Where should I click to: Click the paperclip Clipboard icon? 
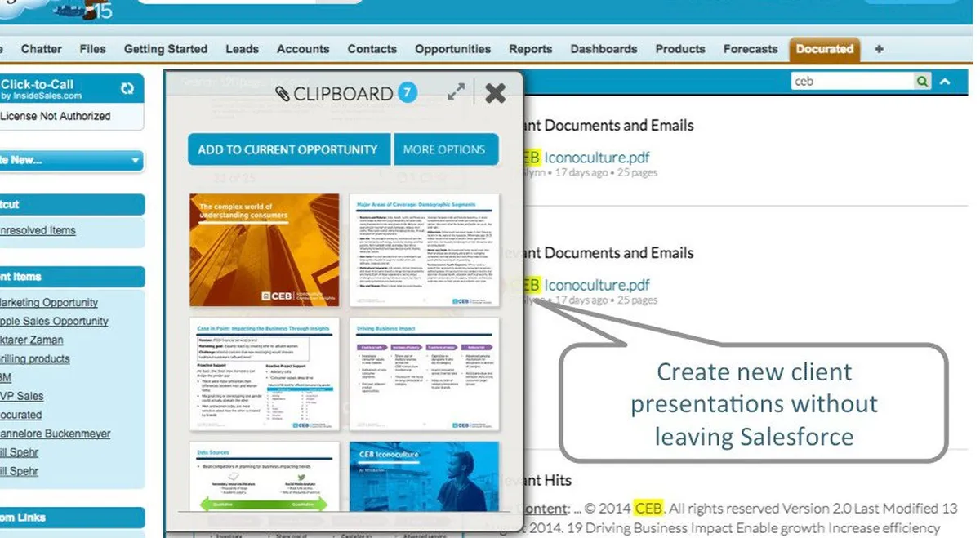pos(283,94)
